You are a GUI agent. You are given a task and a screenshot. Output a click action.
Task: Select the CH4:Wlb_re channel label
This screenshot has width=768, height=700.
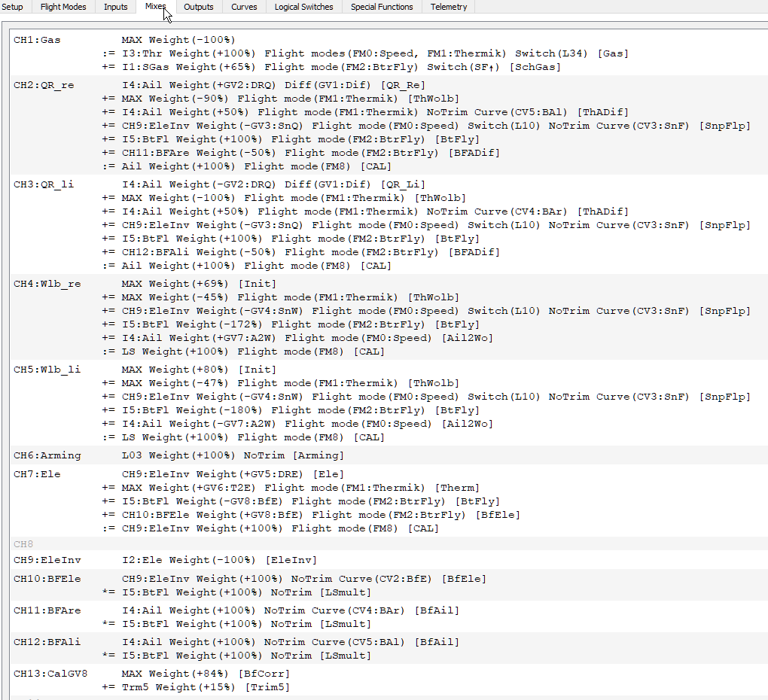point(47,284)
